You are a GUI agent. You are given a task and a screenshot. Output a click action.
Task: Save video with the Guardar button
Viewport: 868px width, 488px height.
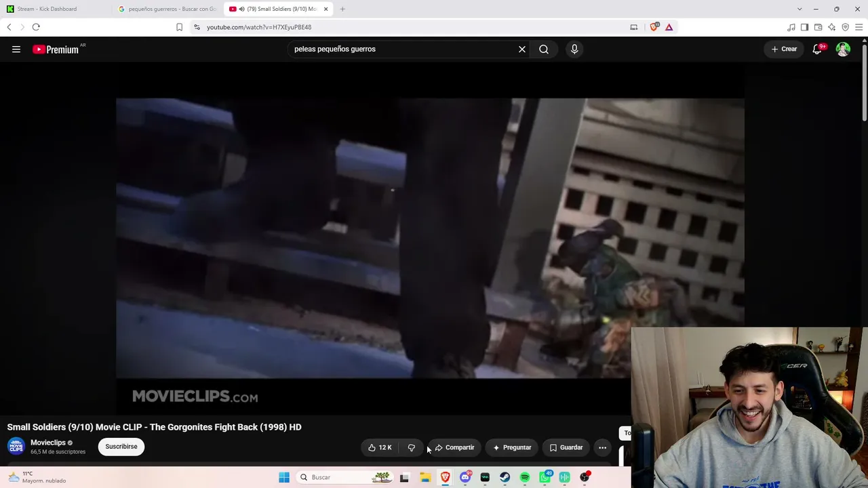[x=566, y=447]
